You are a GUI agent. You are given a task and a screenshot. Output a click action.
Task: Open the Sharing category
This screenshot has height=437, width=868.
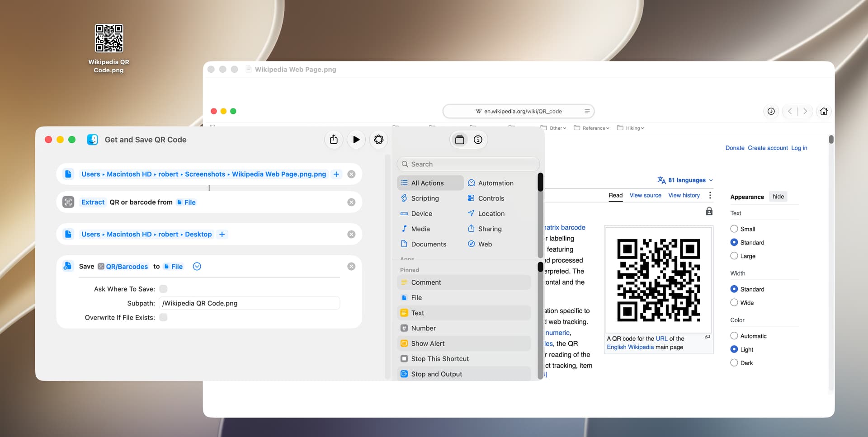click(485, 229)
